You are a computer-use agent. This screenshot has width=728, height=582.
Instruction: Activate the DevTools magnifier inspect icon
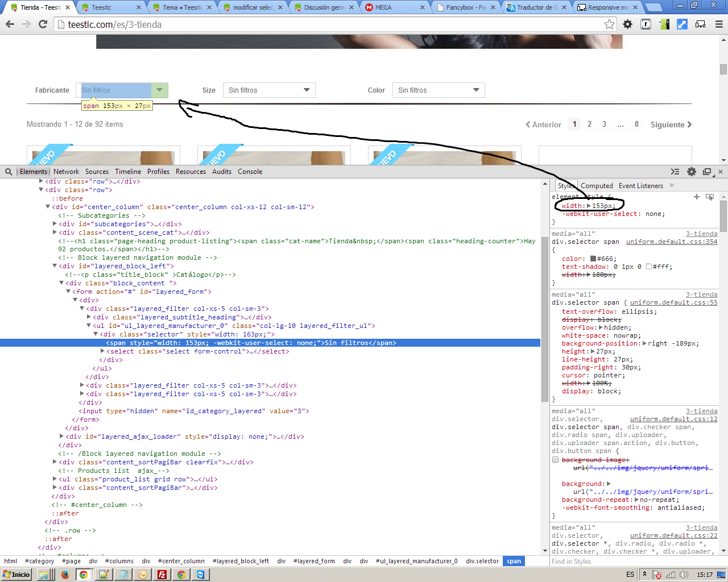point(9,172)
